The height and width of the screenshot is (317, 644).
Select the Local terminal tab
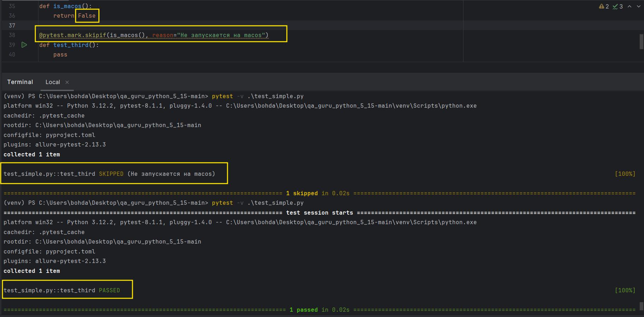click(x=53, y=82)
